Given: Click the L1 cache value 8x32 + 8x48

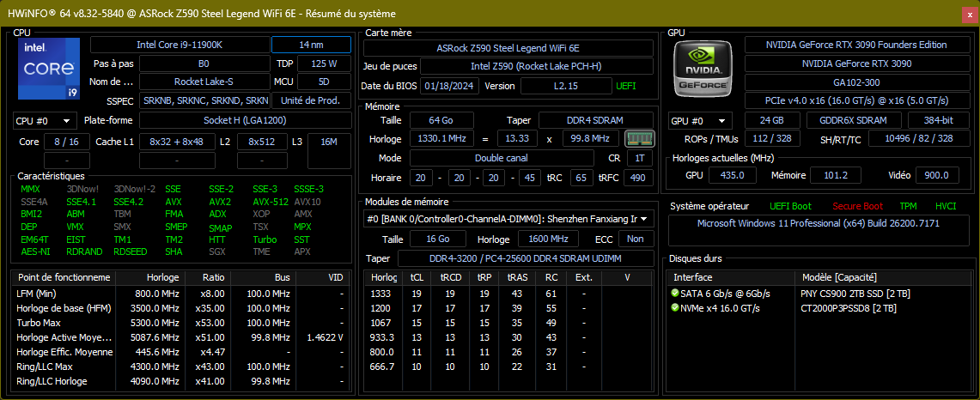Looking at the screenshot, I should click(177, 142).
